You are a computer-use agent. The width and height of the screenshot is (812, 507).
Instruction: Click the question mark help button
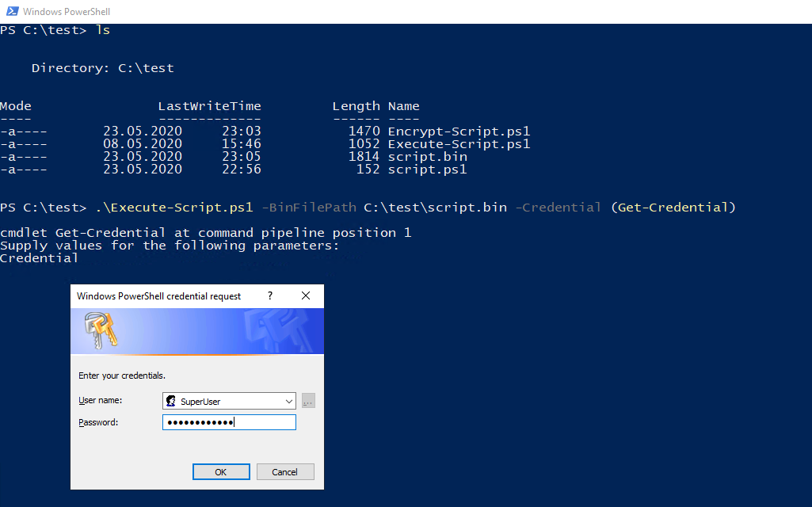pos(270,295)
